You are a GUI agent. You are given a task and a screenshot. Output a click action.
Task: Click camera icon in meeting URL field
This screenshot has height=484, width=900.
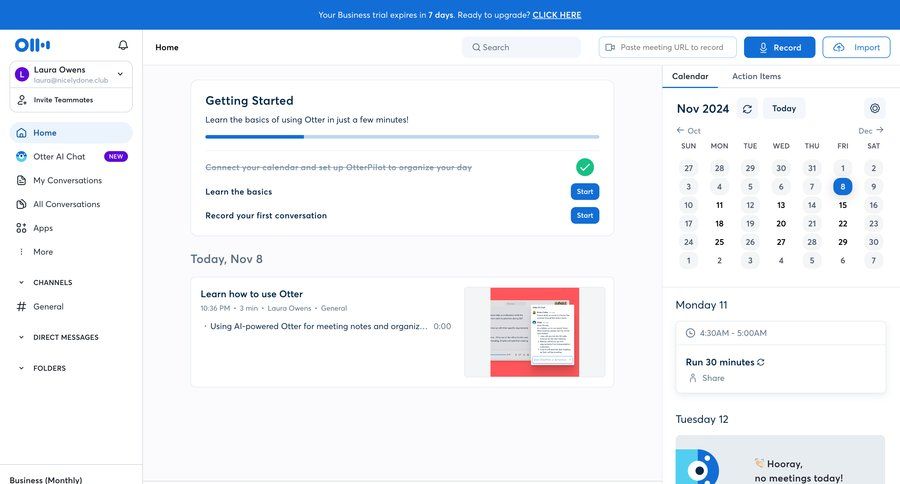click(x=610, y=47)
